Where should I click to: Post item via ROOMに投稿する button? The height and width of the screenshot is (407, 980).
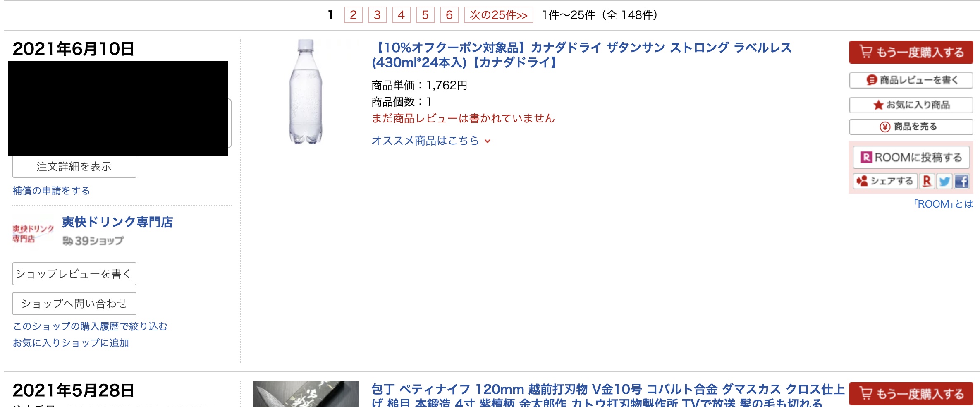pos(911,157)
